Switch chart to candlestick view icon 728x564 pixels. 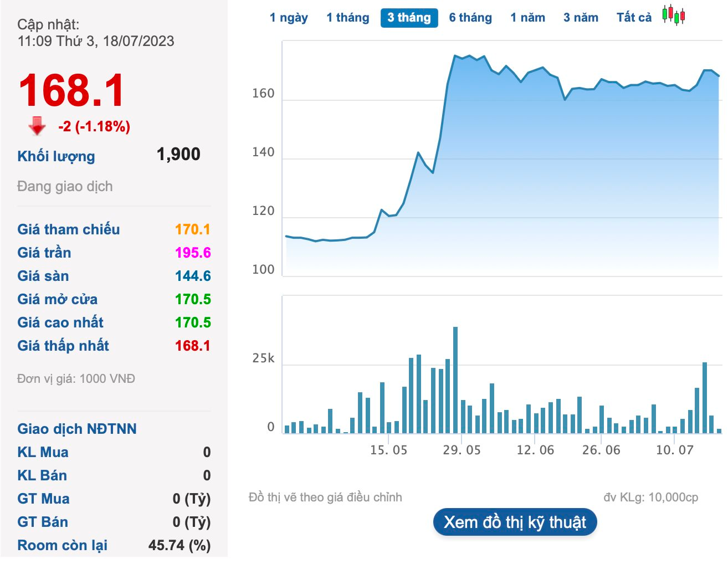674,16
